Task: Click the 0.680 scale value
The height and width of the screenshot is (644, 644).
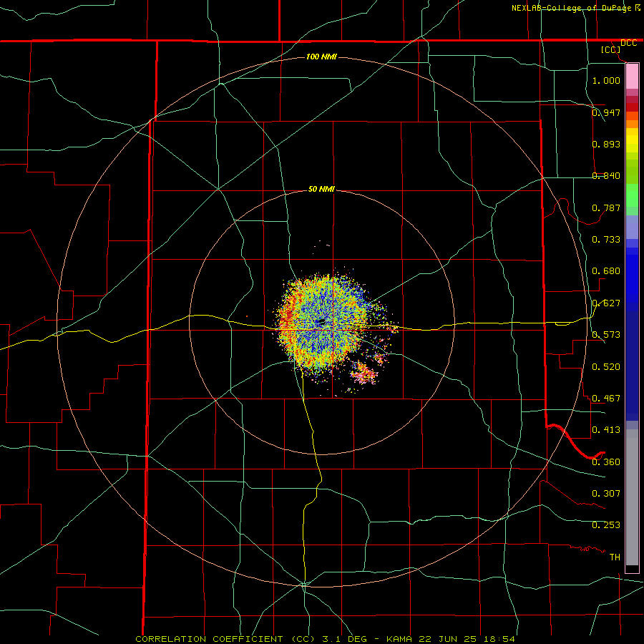Action: point(606,271)
